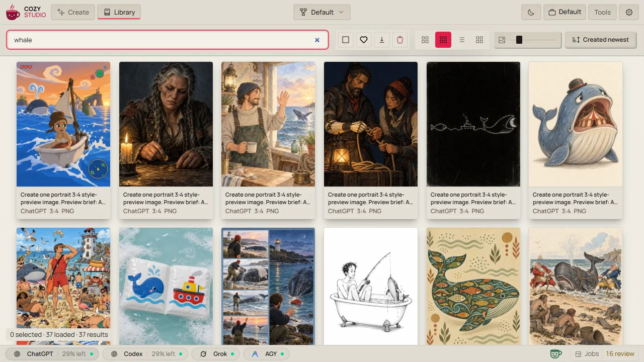644x362 pixels.
Task: Open the bath book whale and boat thumbnail
Action: click(166, 286)
